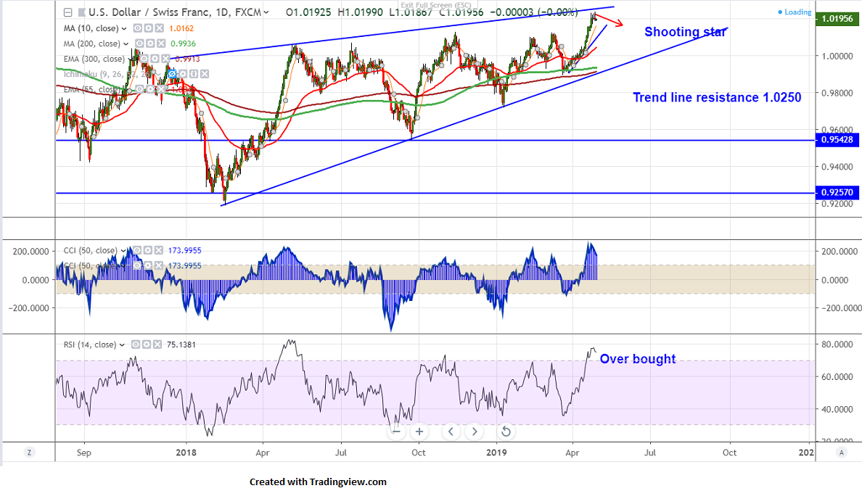Select the 'Shooting star' text annotation
This screenshot has height=504, width=862.
coord(685,32)
